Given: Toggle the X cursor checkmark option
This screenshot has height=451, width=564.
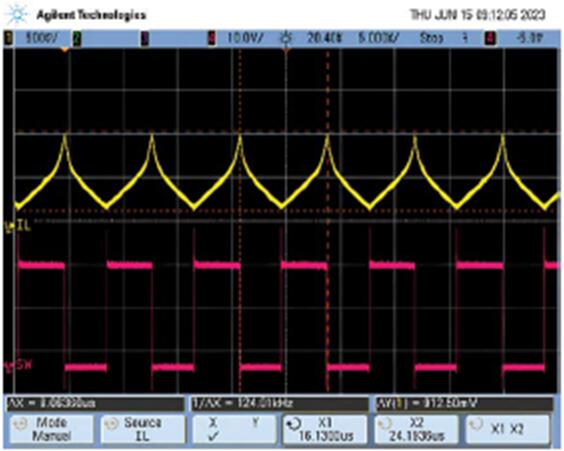Looking at the screenshot, I should [213, 429].
